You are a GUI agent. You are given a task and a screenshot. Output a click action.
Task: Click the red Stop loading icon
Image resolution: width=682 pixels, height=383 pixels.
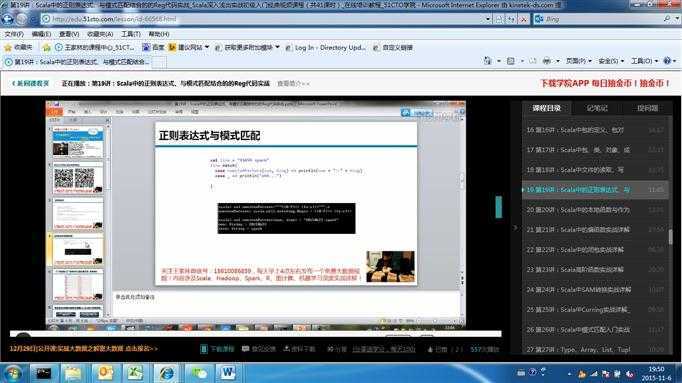pos(523,19)
